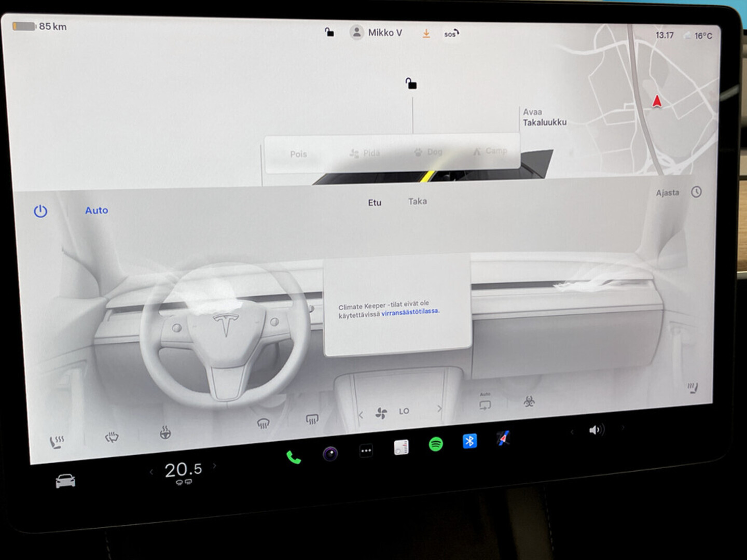Turn on front windshield defrost
This screenshot has height=560, width=747.
(x=263, y=423)
